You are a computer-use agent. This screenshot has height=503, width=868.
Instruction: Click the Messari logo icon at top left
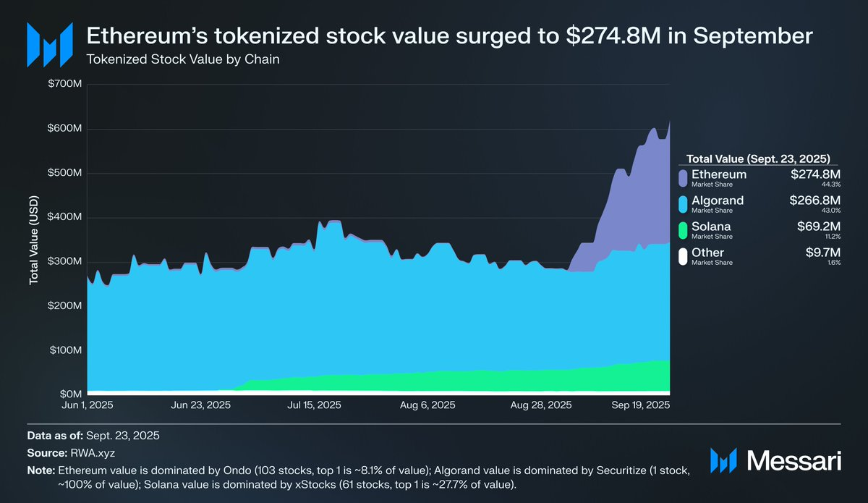(x=49, y=43)
